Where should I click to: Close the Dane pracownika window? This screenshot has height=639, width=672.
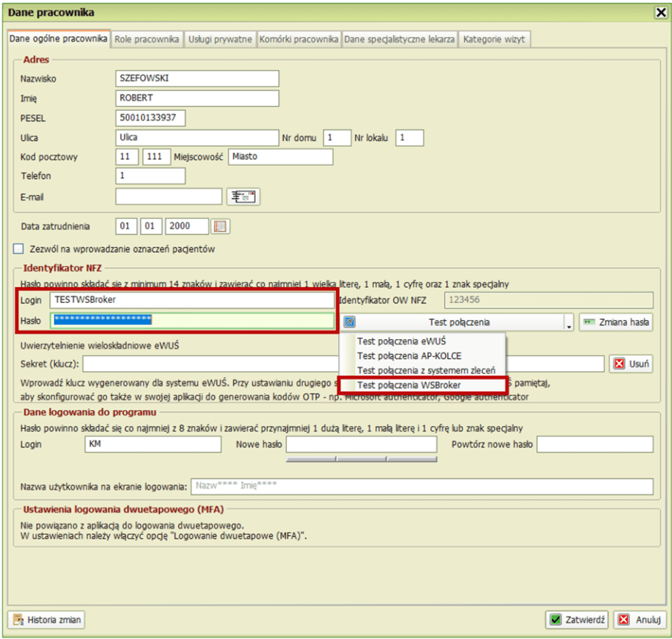tap(659, 13)
